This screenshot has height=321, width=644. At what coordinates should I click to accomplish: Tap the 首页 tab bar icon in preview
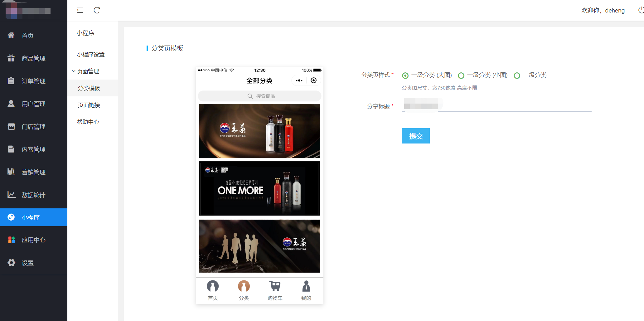pos(213,286)
